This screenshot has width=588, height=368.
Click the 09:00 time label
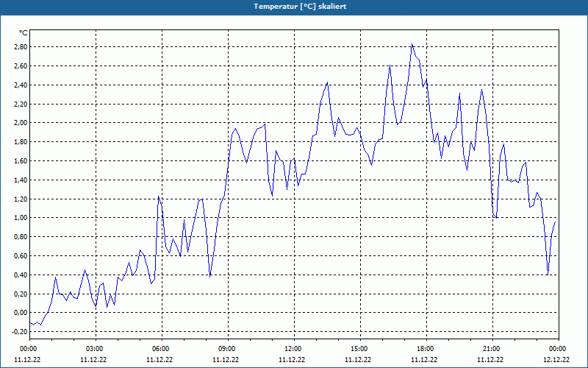[x=228, y=349]
